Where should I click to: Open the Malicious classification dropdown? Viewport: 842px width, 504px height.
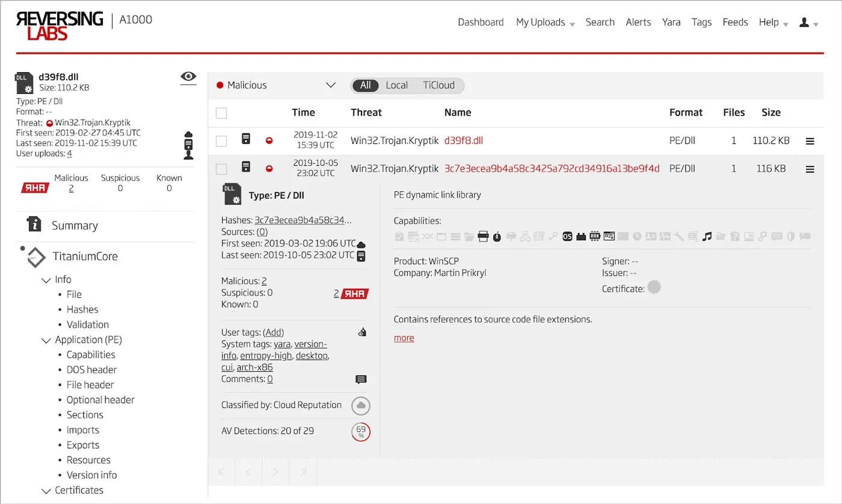coord(331,85)
